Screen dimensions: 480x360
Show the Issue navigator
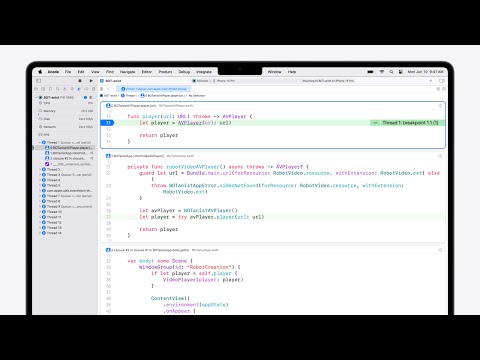[65, 89]
